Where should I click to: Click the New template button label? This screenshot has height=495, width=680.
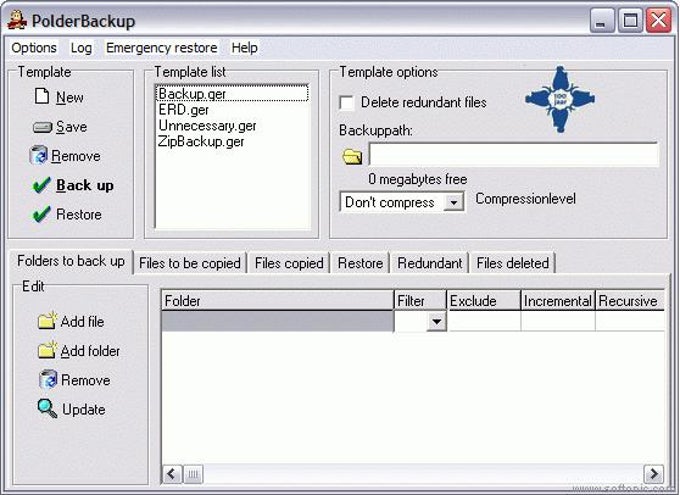point(69,97)
